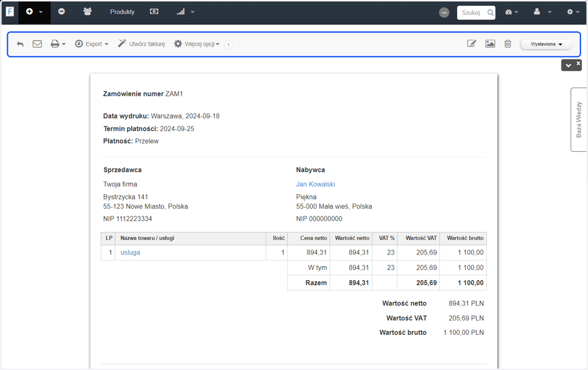Click the trash delete icon
Viewport: 588px width, 370px height.
click(x=508, y=44)
